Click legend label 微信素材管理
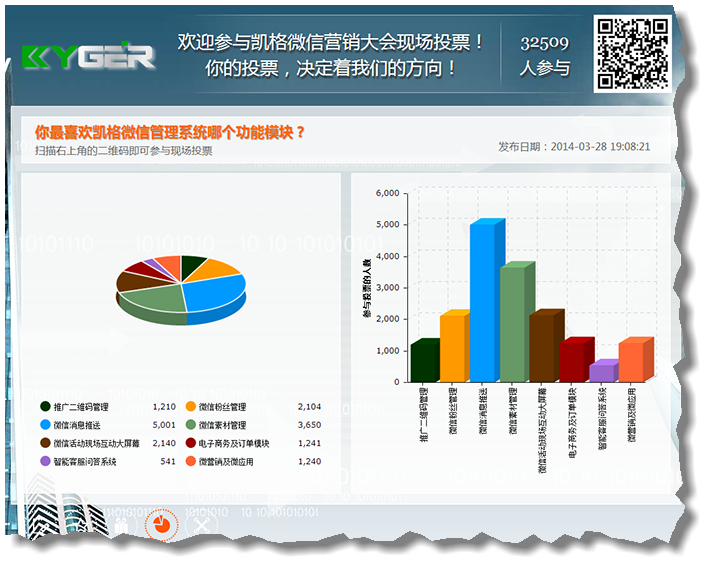This screenshot has height=568, width=710. point(222,425)
